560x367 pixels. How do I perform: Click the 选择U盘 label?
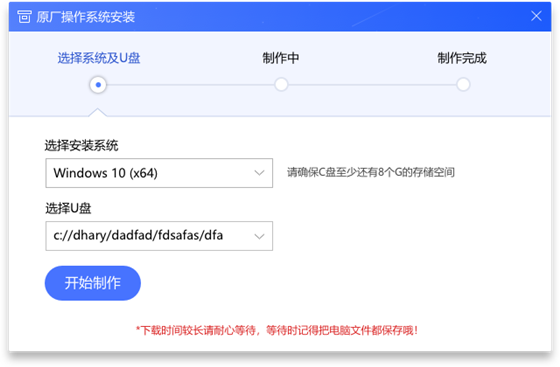tap(68, 208)
